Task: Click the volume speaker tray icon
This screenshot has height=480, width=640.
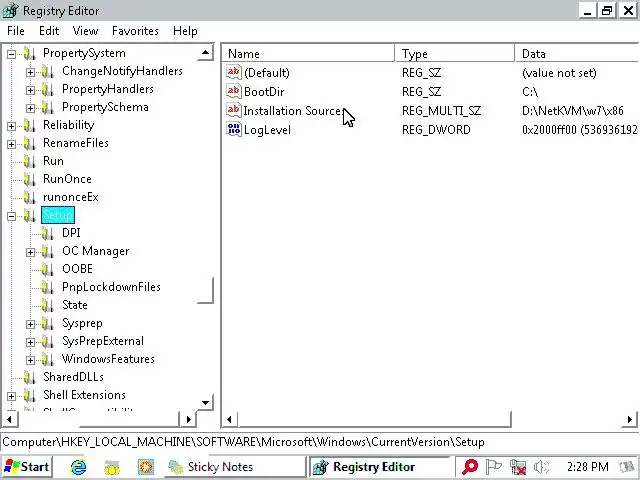Action: point(542,467)
